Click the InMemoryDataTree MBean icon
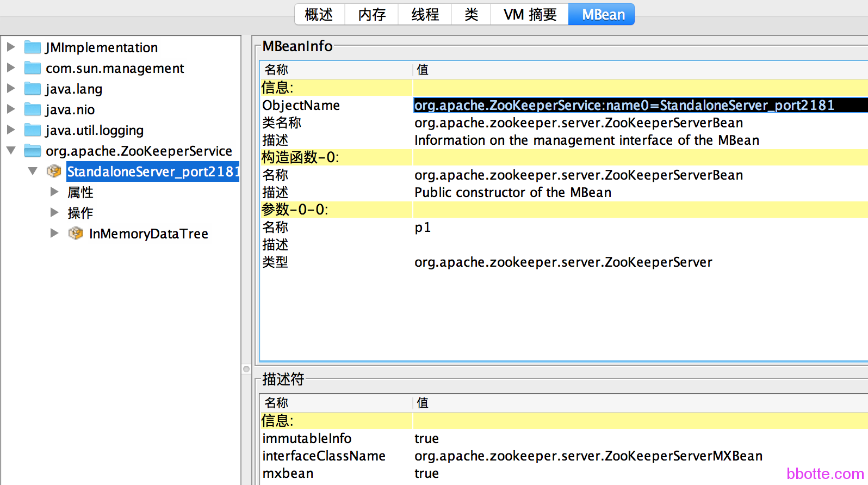This screenshot has width=868, height=485. (x=76, y=234)
